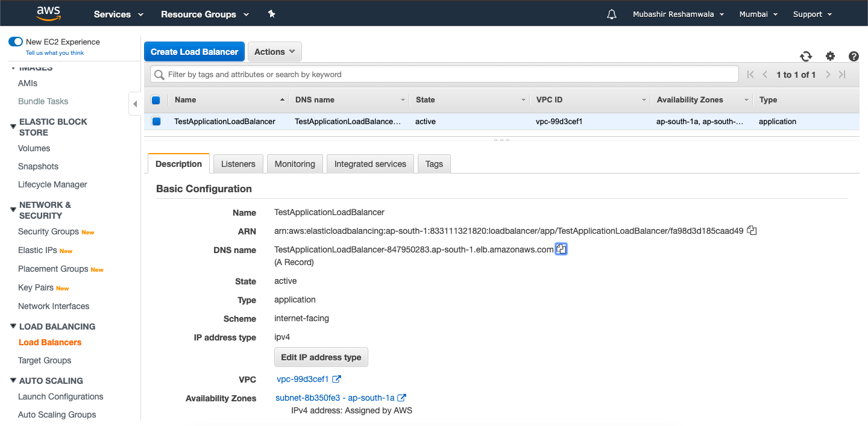The width and height of the screenshot is (868, 426).
Task: Click the Tell us what you think link
Action: 55,53
